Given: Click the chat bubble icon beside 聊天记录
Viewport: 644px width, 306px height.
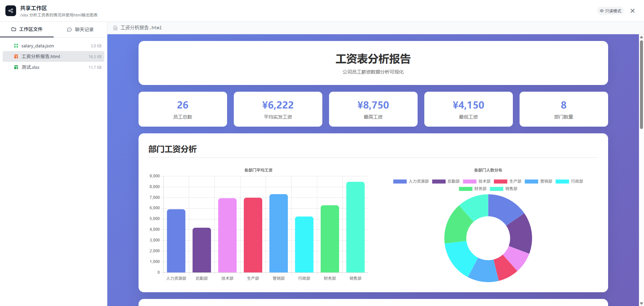Looking at the screenshot, I should (69, 30).
